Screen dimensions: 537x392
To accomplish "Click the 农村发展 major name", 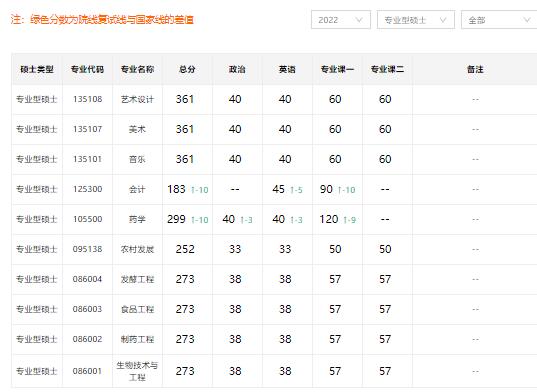I will pyautogui.click(x=137, y=249).
